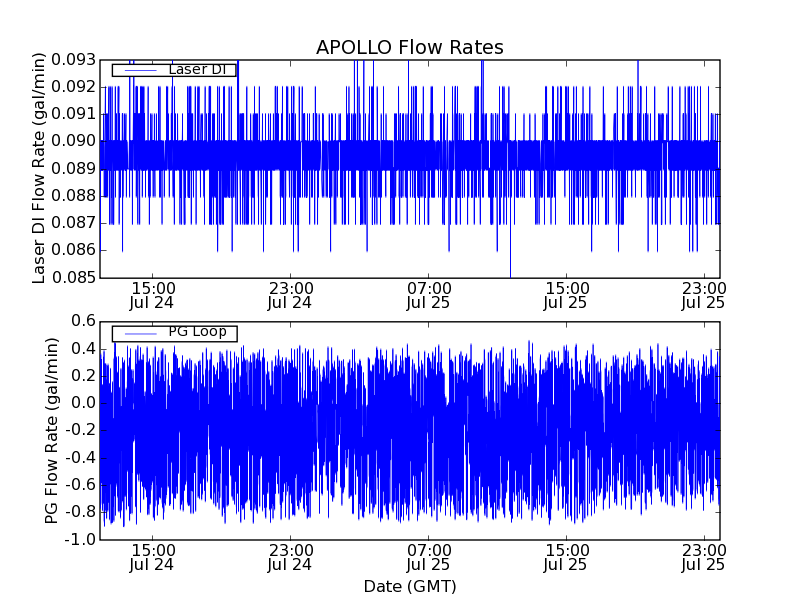Click the 'APOLLO Flow Rates' chart title
Image resolution: width=800 pixels, height=600 pixels.
pyautogui.click(x=410, y=47)
